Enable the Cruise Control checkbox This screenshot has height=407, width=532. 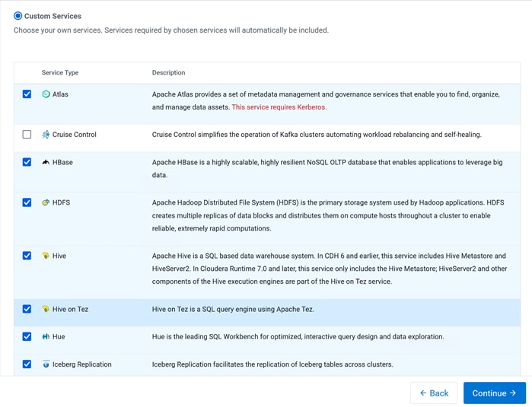(x=27, y=135)
